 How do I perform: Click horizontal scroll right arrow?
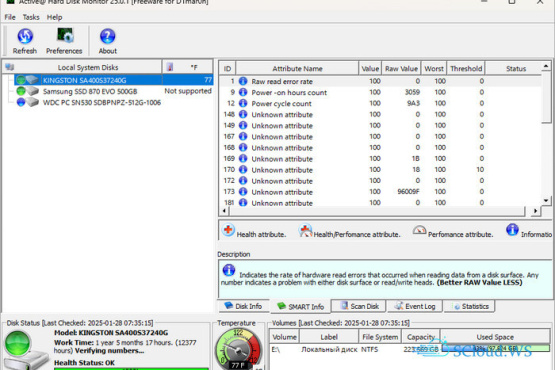tap(535, 211)
